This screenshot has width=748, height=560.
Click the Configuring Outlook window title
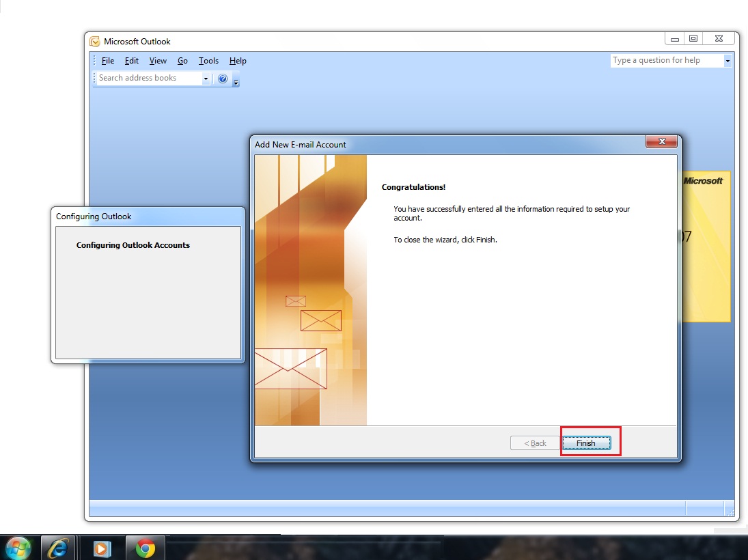click(x=94, y=216)
